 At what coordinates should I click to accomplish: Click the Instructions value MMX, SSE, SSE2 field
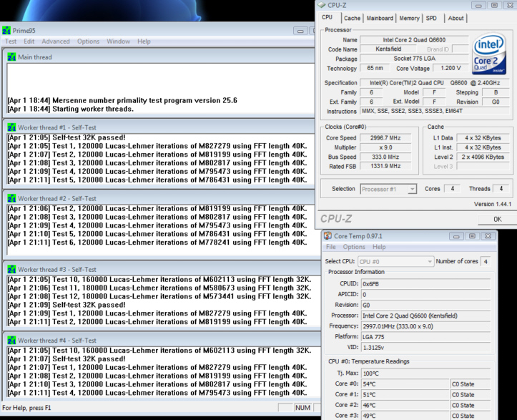[x=435, y=111]
